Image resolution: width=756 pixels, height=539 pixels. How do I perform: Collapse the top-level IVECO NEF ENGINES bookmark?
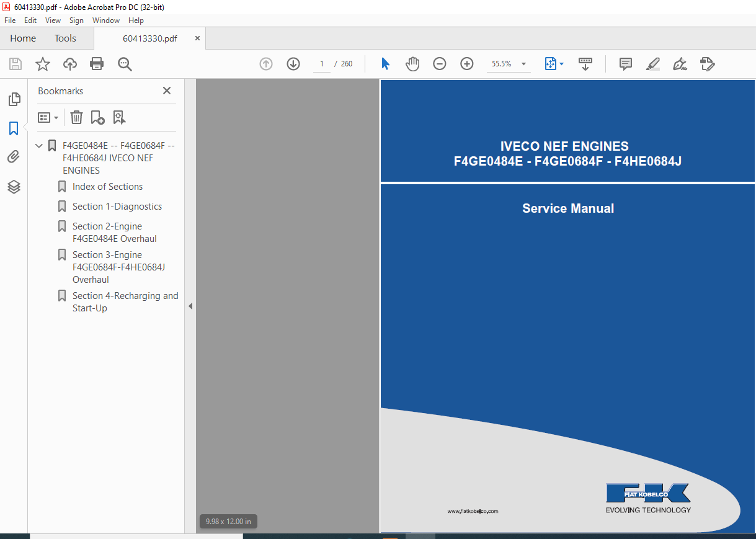point(39,146)
